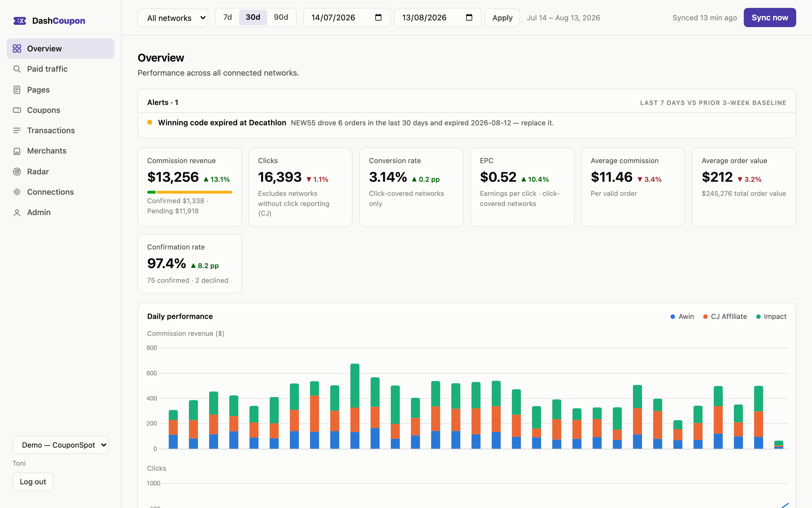Click the Connections gear icon
Viewport: 812px width, 508px height.
click(17, 192)
